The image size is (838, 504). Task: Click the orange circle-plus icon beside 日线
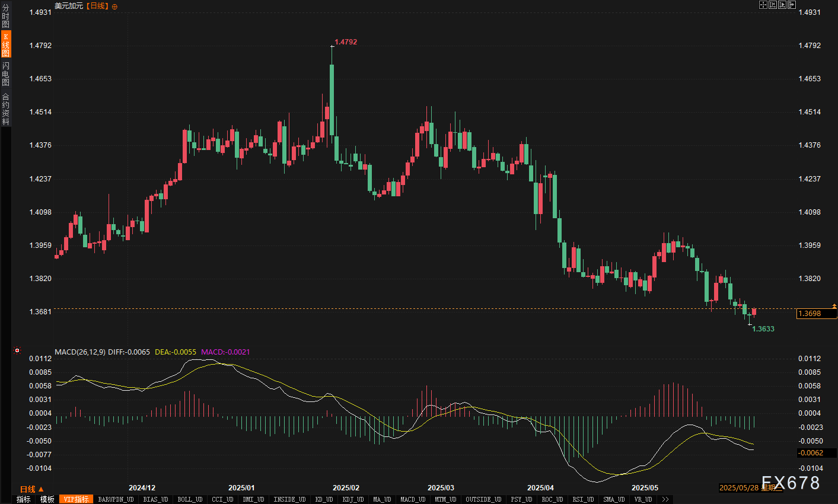tap(114, 7)
